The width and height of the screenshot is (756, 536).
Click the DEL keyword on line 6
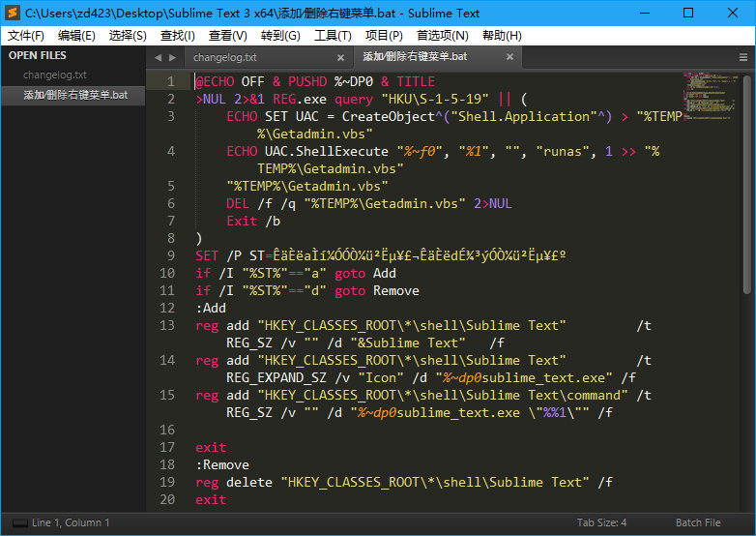click(238, 203)
